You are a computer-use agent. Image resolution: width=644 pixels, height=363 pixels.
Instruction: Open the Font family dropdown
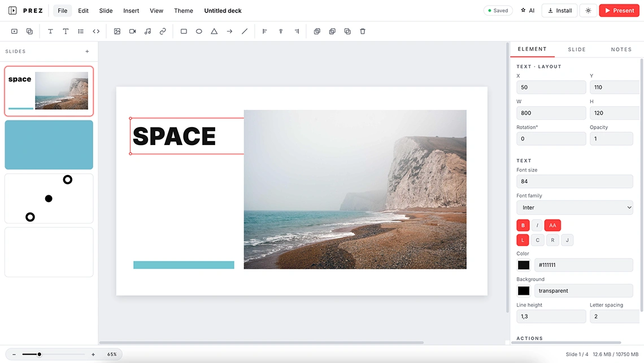click(x=575, y=208)
